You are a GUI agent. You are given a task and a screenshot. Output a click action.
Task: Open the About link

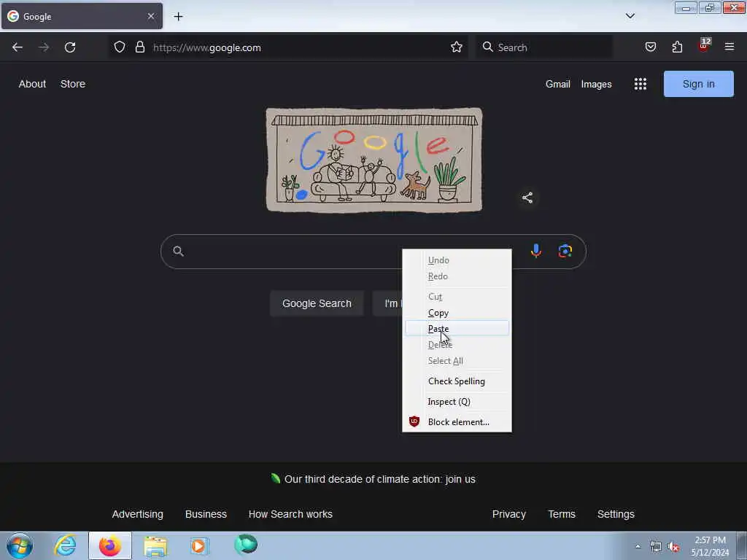pos(32,84)
